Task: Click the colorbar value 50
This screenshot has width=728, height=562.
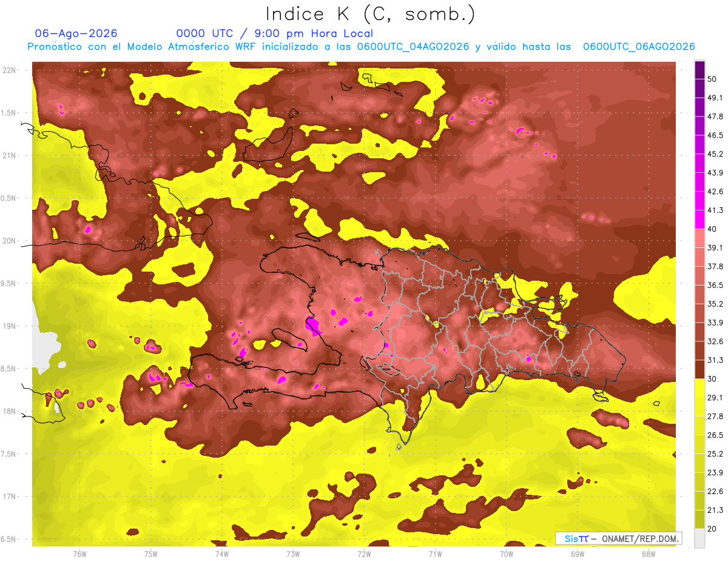Action: [x=712, y=79]
